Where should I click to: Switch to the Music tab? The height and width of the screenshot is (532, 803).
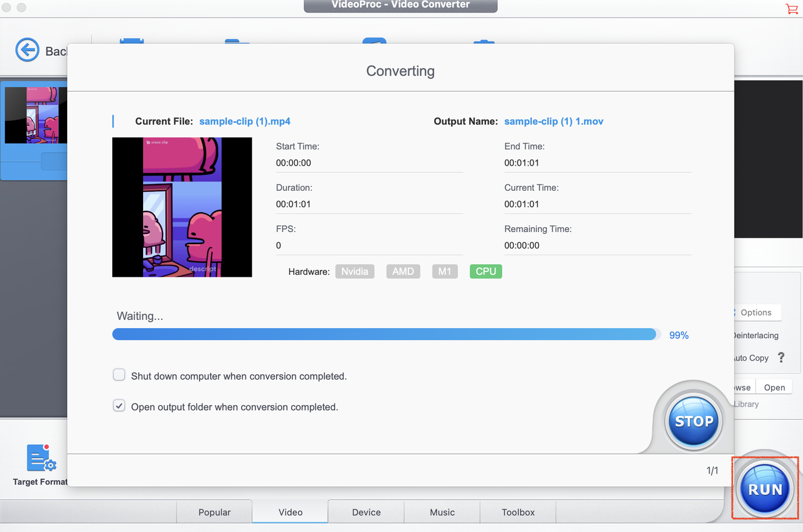(442, 511)
